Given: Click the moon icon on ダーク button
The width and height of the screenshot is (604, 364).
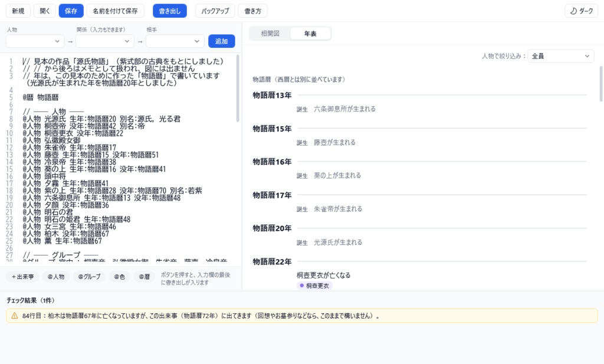Looking at the screenshot, I should [573, 11].
